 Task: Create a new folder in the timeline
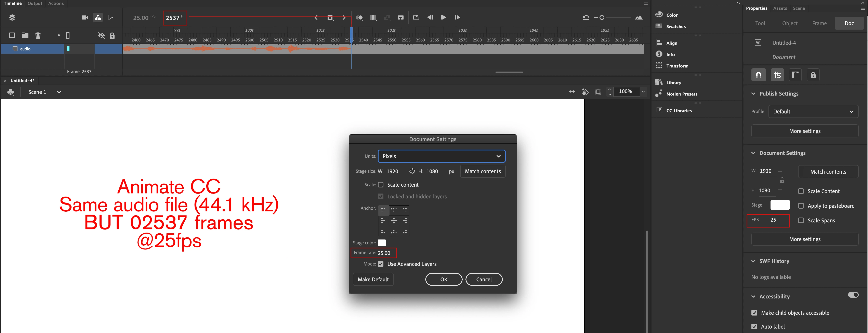tap(25, 35)
